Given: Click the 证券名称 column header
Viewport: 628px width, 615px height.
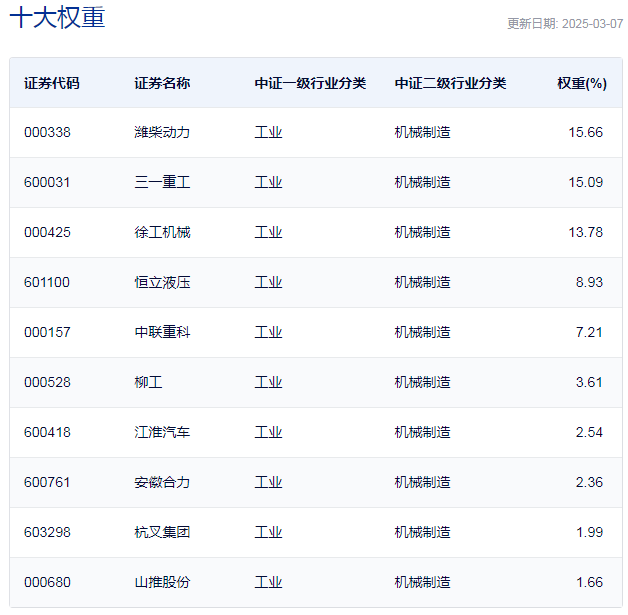Looking at the screenshot, I should pyautogui.click(x=162, y=83).
